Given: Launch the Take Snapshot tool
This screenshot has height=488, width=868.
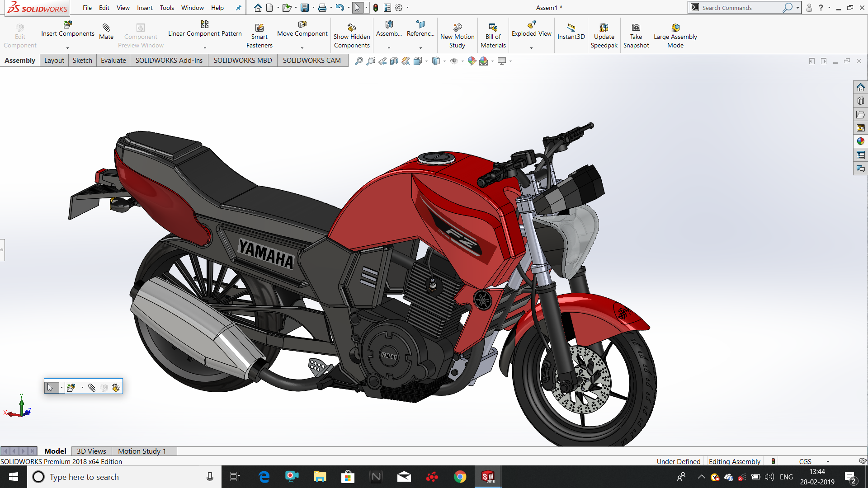Looking at the screenshot, I should tap(636, 34).
